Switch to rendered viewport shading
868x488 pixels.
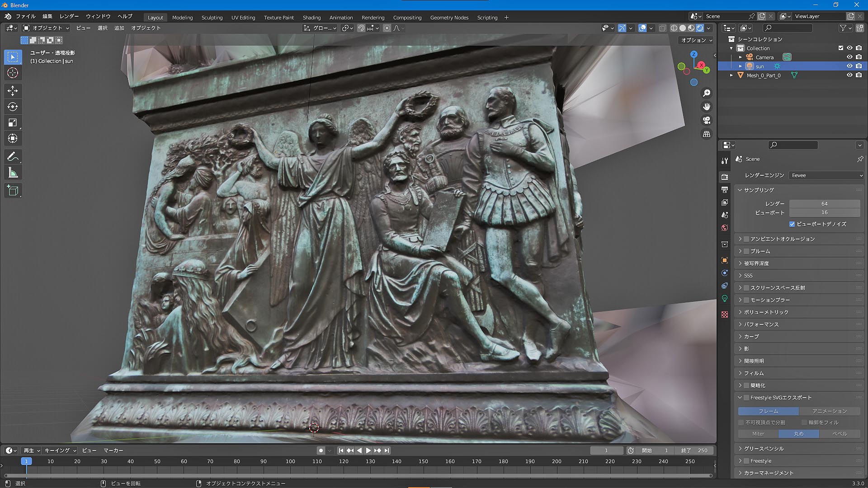pos(700,28)
